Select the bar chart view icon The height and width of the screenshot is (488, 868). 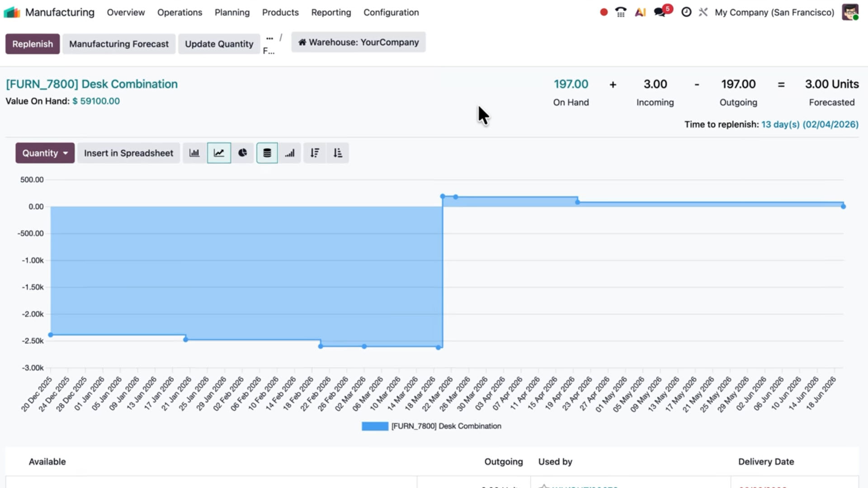[194, 153]
